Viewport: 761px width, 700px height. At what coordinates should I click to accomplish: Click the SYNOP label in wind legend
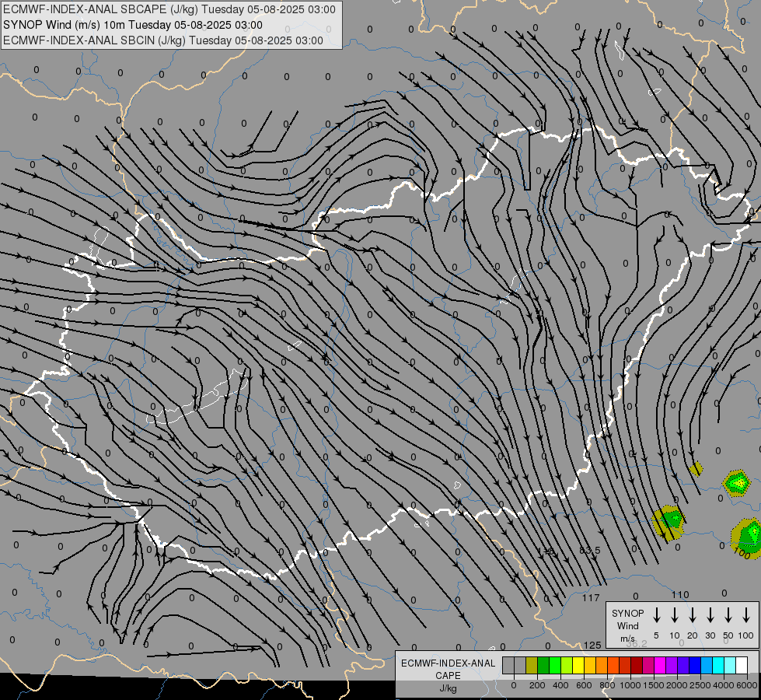click(627, 613)
